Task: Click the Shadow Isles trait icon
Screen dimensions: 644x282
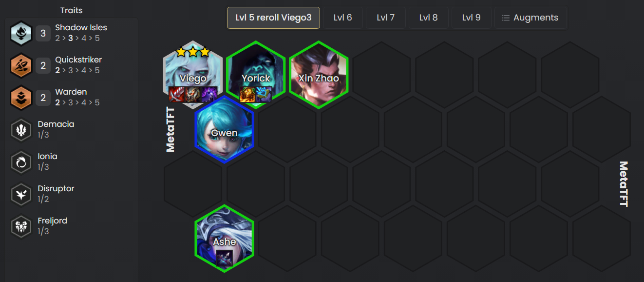Action: tap(21, 33)
